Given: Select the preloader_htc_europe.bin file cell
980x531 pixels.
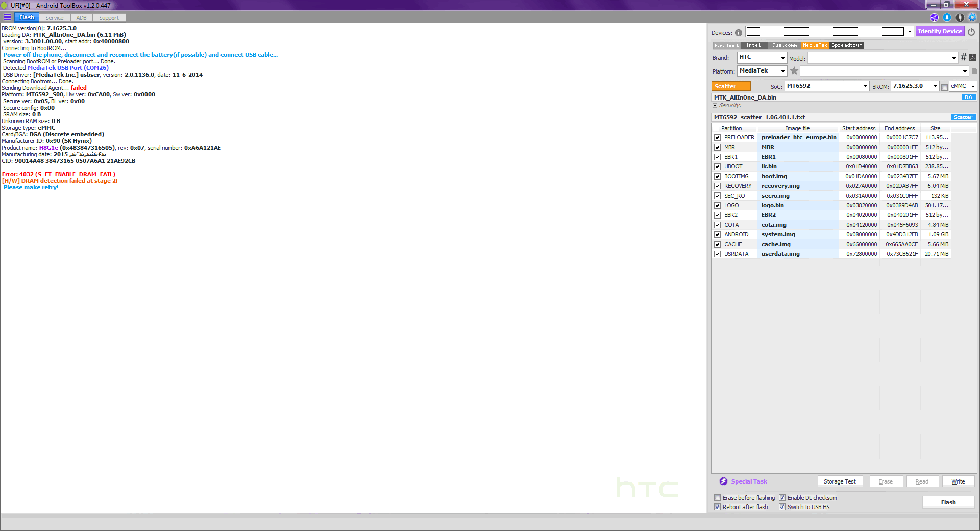Looking at the screenshot, I should (798, 137).
